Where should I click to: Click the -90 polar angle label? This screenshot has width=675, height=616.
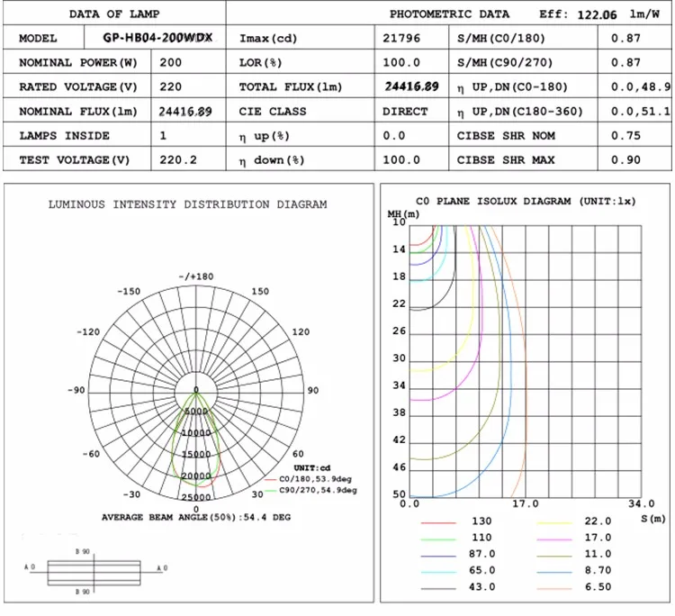pos(76,390)
